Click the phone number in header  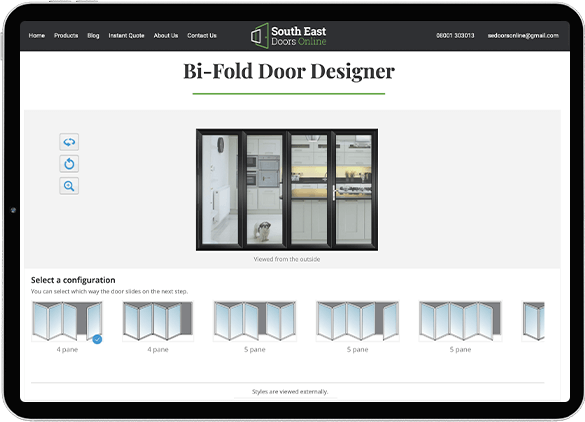click(x=455, y=35)
